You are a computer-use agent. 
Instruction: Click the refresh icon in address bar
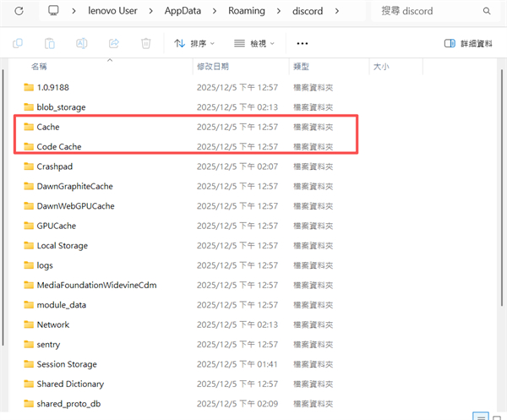pos(19,11)
